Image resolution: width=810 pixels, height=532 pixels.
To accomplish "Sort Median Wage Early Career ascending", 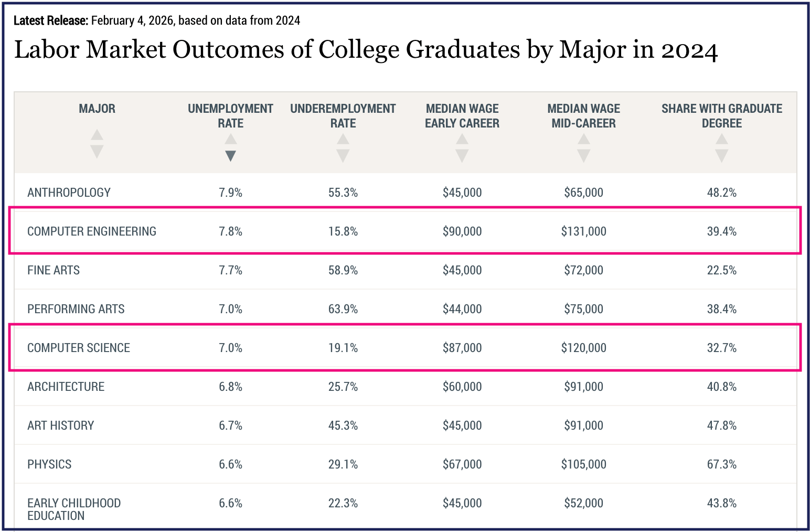I will [462, 140].
